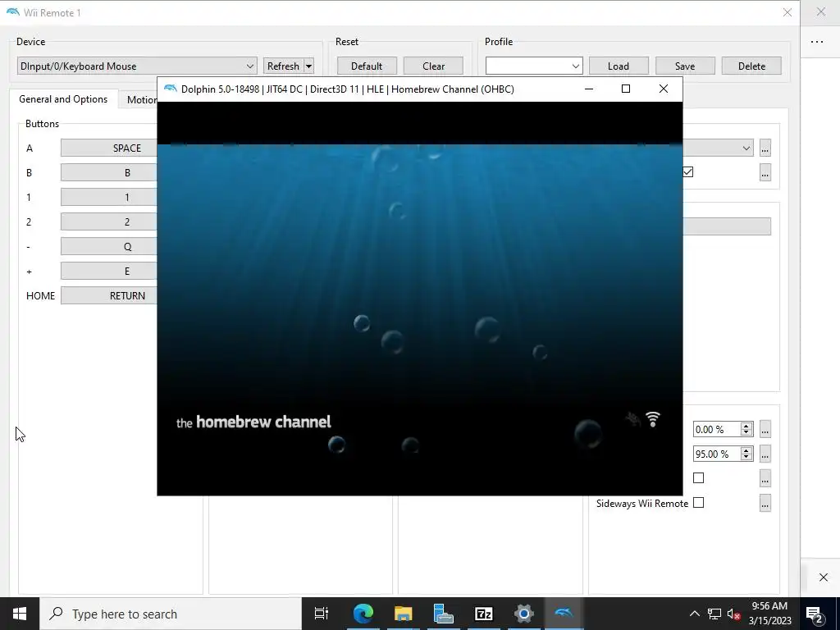Viewport: 840px width, 630px height.
Task: Click the taskbar search box
Action: click(171, 614)
